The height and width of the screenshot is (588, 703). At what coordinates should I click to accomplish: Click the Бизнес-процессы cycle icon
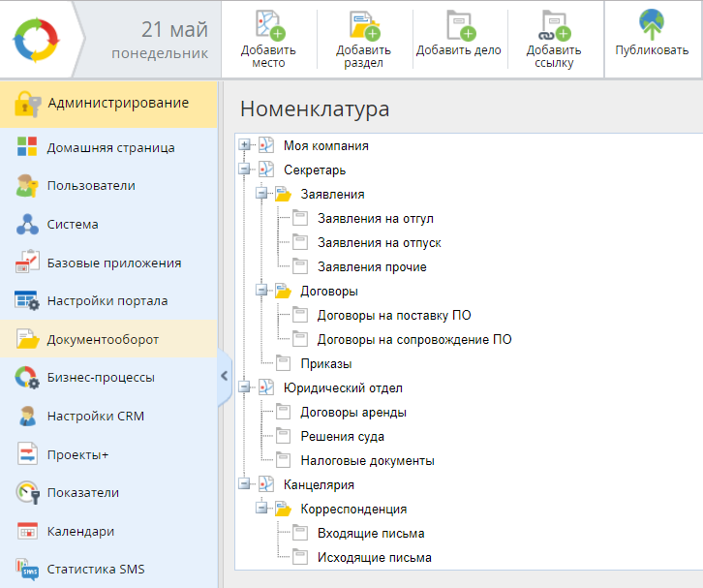pyautogui.click(x=27, y=377)
